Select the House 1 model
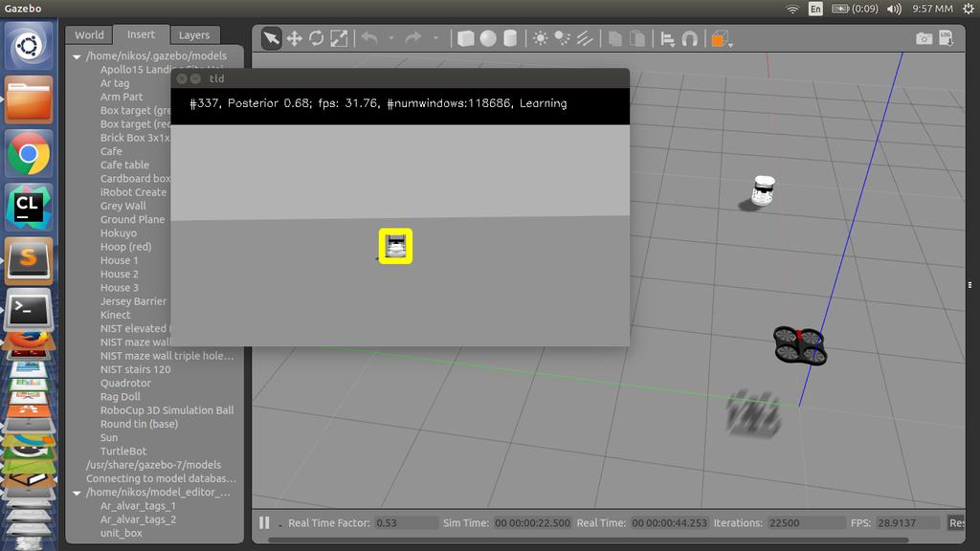Viewport: 980px width, 551px height. pos(120,260)
